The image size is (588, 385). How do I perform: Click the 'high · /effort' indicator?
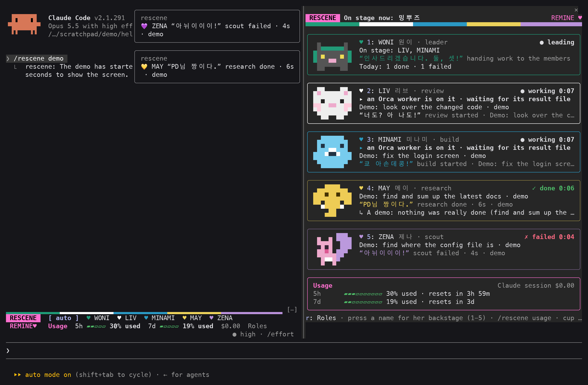click(x=263, y=334)
